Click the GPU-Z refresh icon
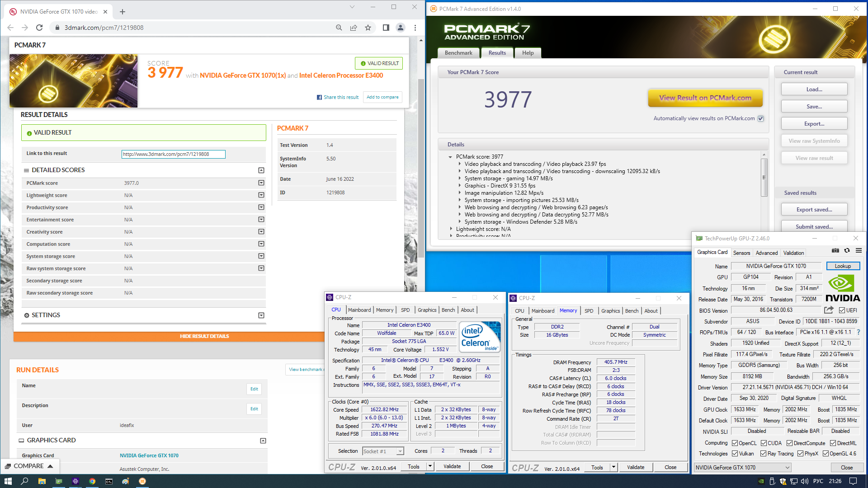This screenshot has height=488, width=868. point(847,250)
